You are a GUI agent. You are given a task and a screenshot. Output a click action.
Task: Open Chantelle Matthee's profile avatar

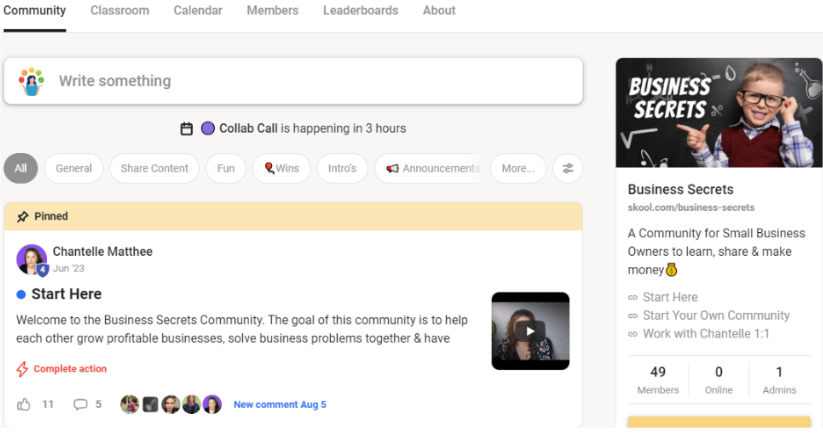31,259
